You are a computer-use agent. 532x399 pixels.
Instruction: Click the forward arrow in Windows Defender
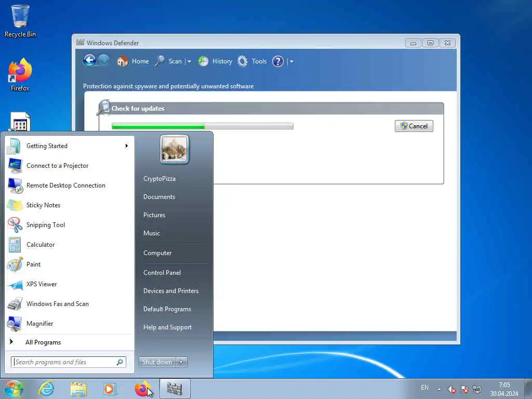pos(104,61)
